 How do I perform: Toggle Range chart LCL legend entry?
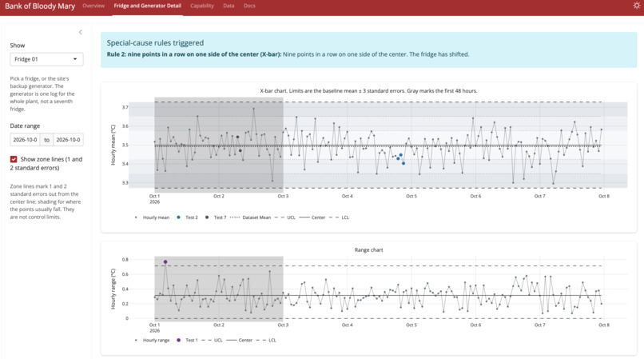click(266, 340)
